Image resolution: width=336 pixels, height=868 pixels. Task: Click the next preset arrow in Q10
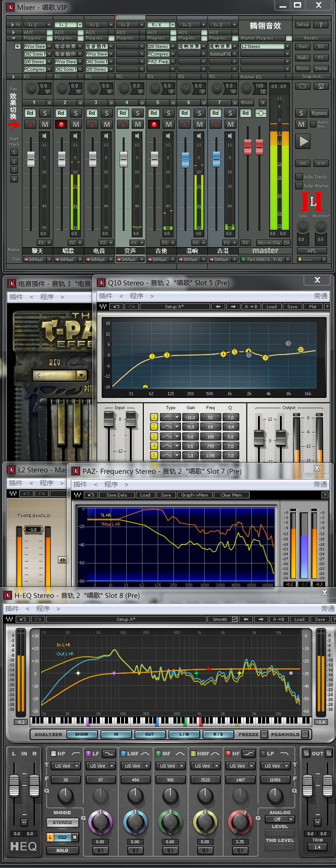point(233,307)
